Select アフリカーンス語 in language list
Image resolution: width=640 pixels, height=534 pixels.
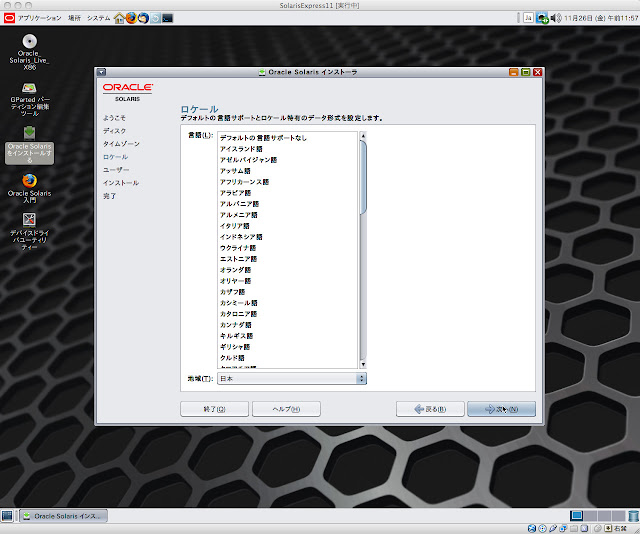[x=287, y=182]
